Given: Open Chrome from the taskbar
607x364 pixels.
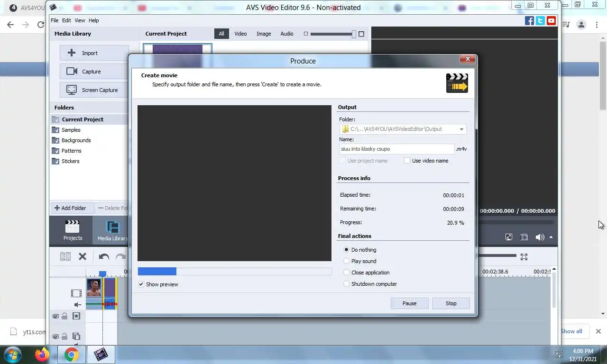Looking at the screenshot, I should (72, 354).
